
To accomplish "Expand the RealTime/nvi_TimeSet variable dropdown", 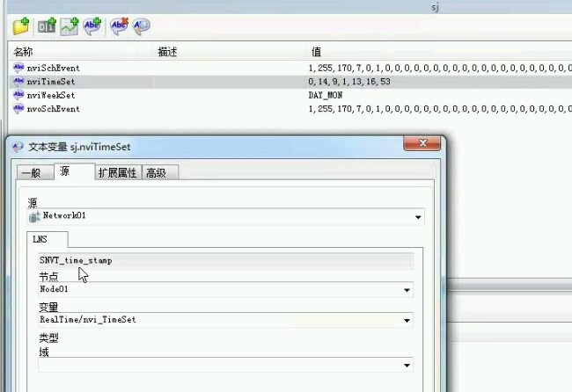I will (x=407, y=320).
